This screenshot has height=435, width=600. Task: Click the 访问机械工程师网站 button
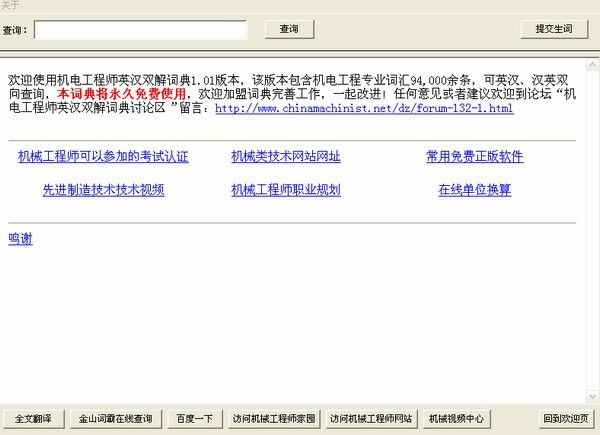coord(371,419)
